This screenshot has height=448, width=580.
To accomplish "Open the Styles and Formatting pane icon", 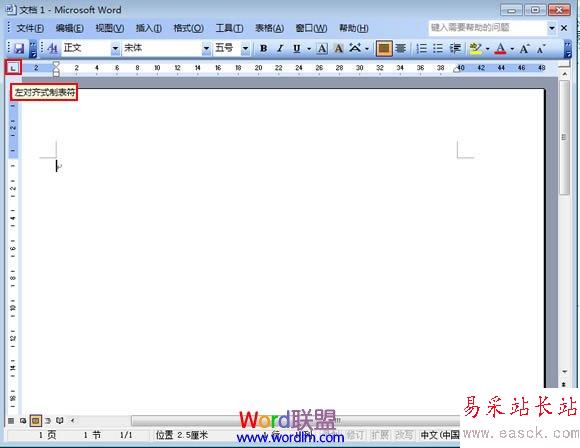I will click(53, 48).
